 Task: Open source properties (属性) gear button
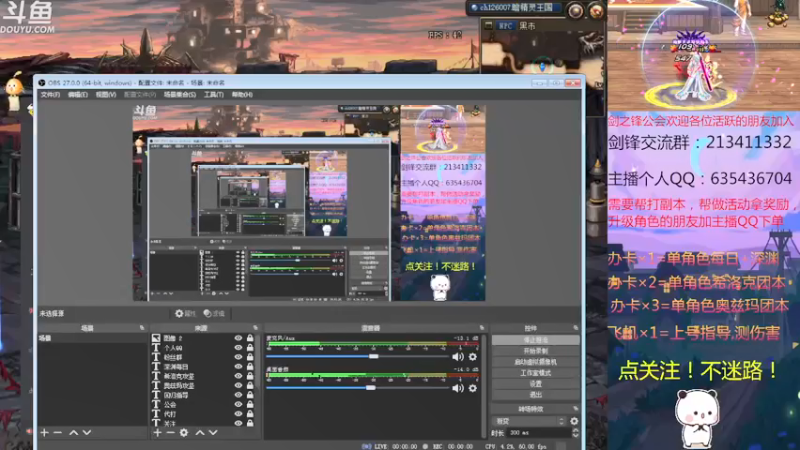click(x=185, y=313)
